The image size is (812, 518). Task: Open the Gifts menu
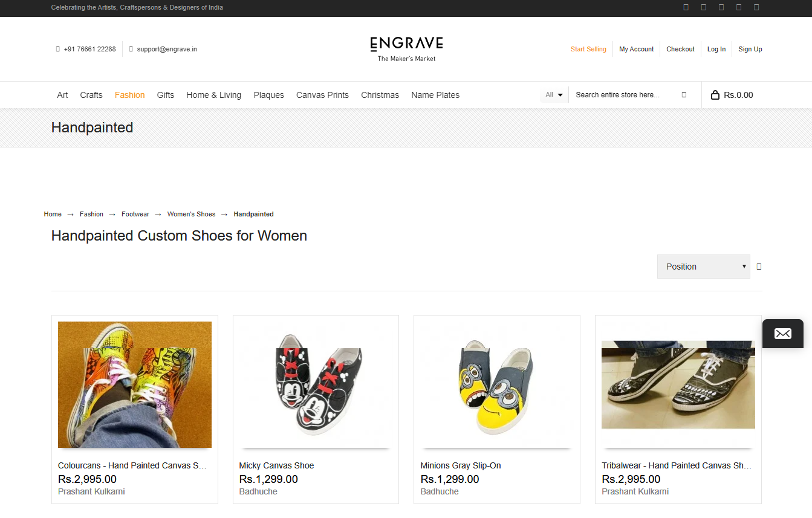click(x=166, y=95)
